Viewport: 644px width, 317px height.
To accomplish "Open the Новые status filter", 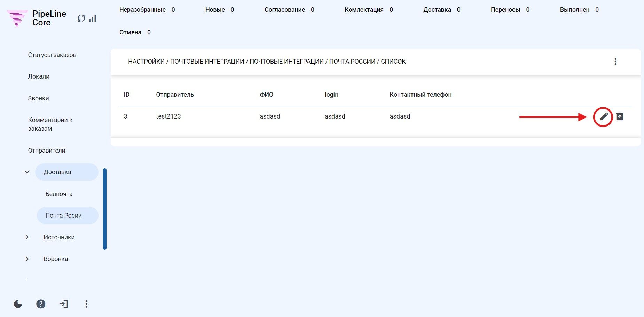I will click(x=220, y=10).
